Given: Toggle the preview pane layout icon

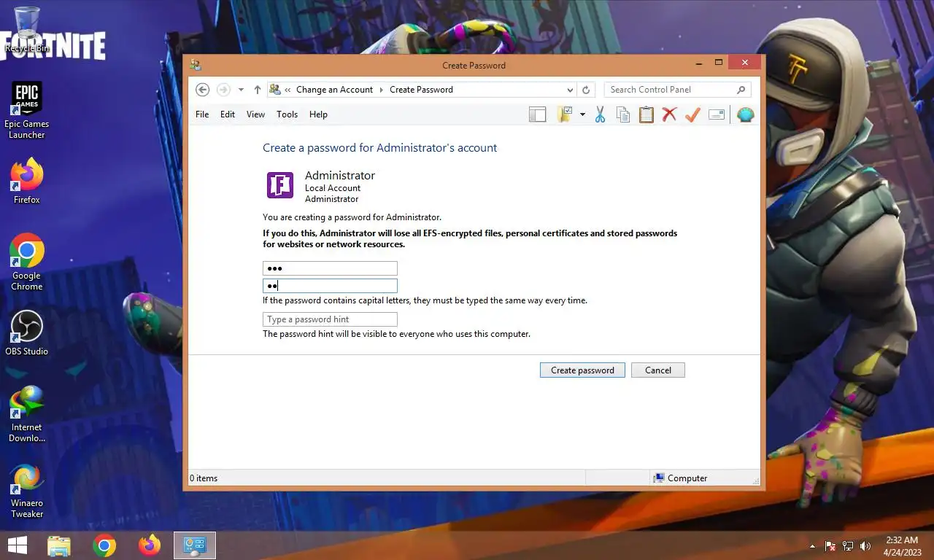Looking at the screenshot, I should pos(538,114).
